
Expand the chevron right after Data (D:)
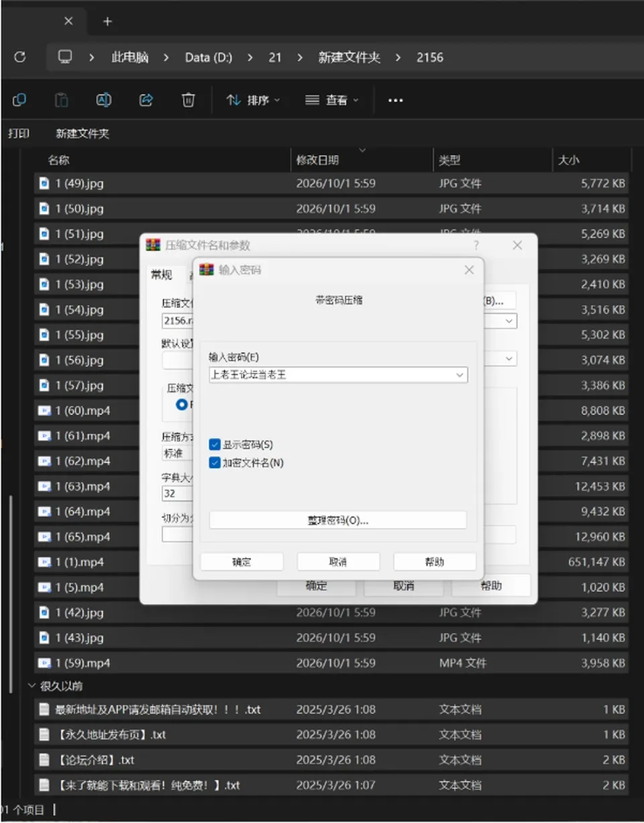(250, 58)
